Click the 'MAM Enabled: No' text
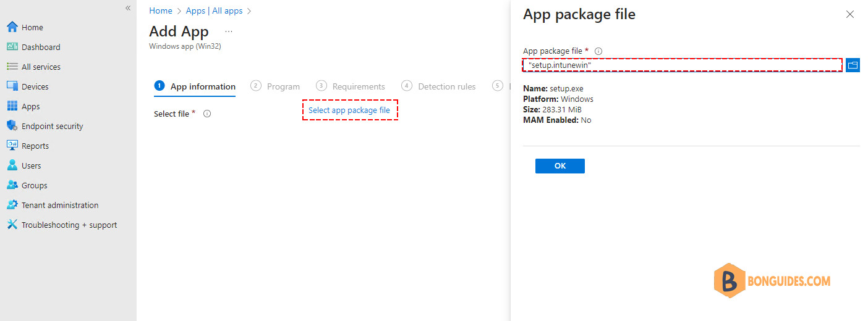This screenshot has width=868, height=321. coord(557,120)
